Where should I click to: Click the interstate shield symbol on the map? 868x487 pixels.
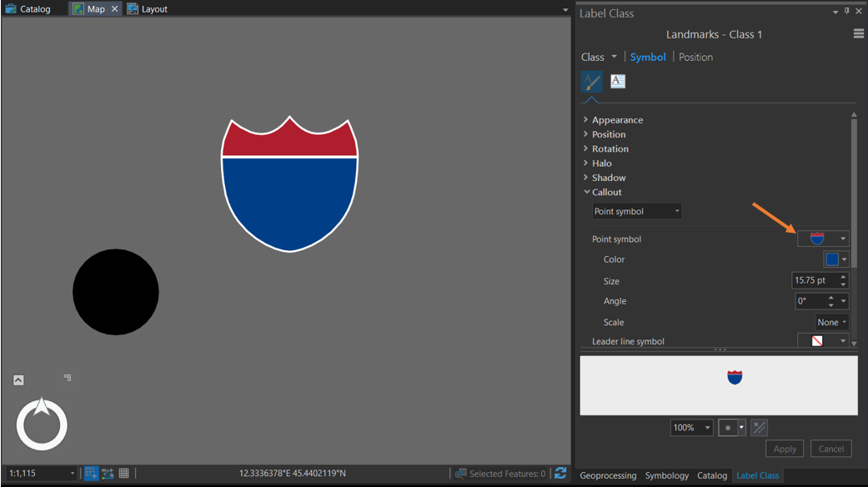tap(289, 183)
